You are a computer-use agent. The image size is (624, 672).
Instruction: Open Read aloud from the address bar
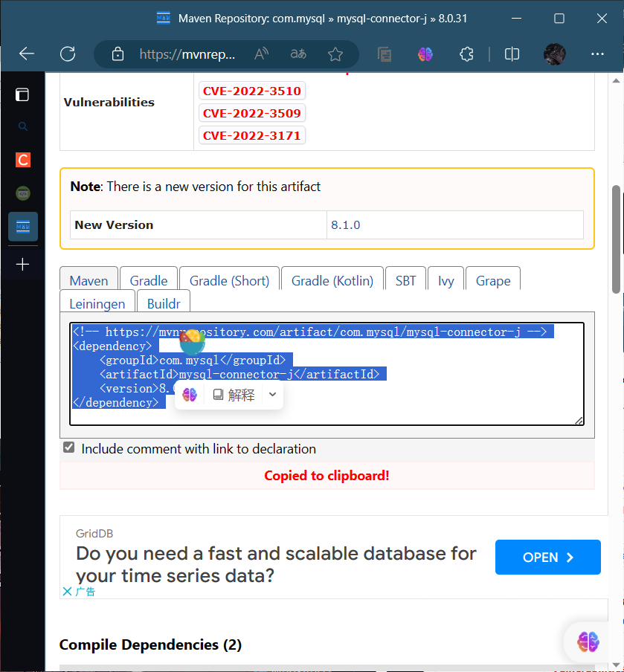[x=261, y=54]
